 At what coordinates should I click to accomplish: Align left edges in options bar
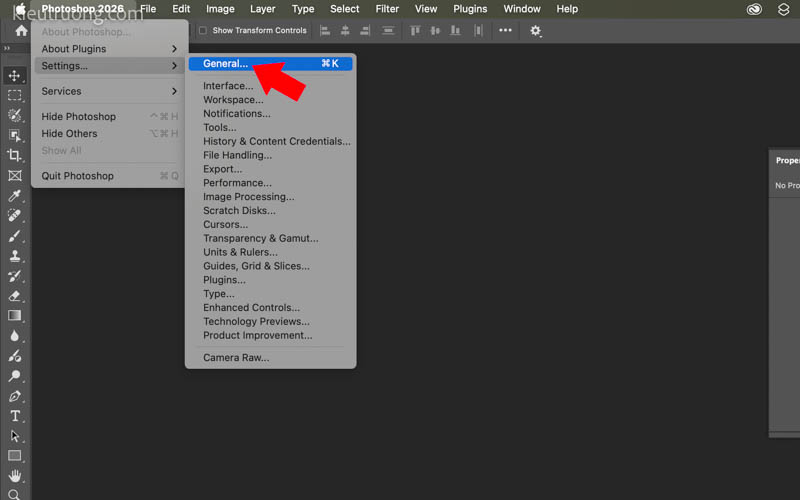pyautogui.click(x=324, y=31)
